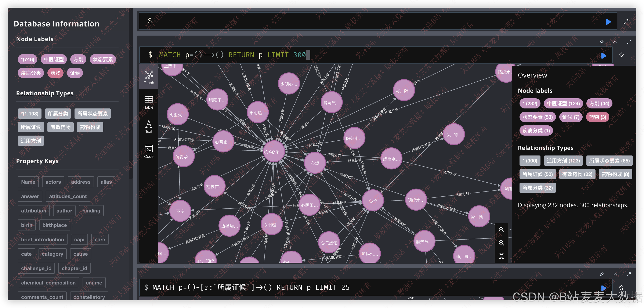
Task: Switch to Code result view
Action: [x=149, y=151]
